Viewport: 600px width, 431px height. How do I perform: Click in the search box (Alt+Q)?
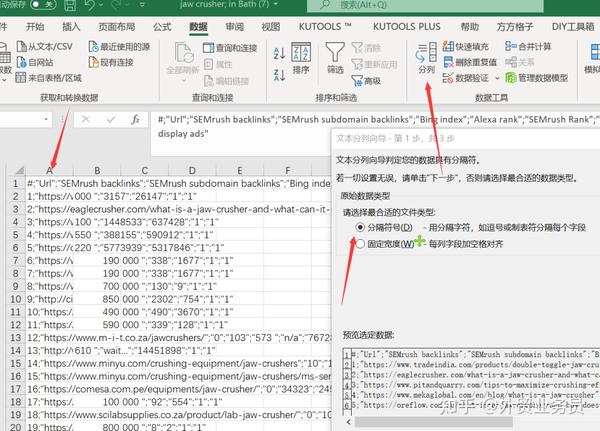pos(425,5)
